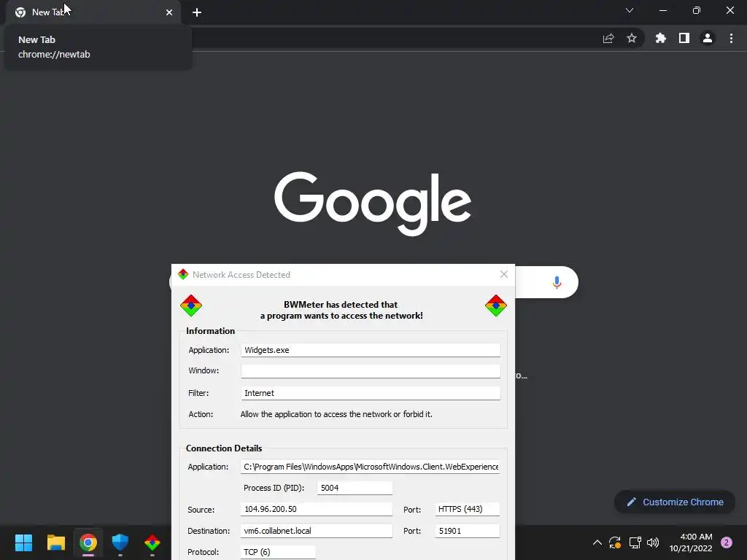Click the Process ID field 5004
Image resolution: width=747 pixels, height=560 pixels.
355,488
